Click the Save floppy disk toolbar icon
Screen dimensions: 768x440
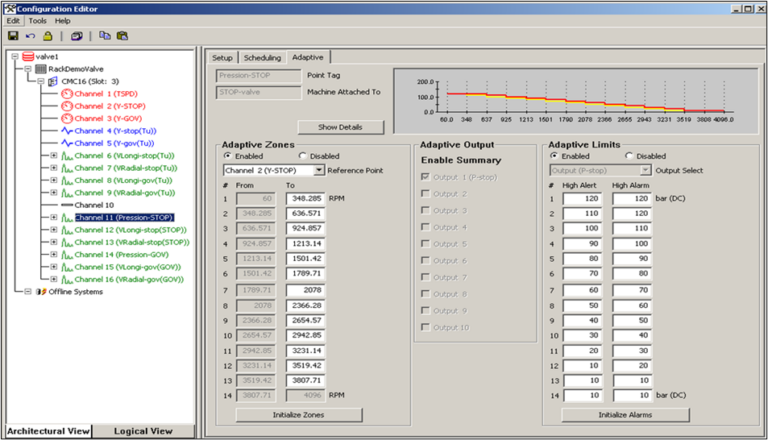click(13, 35)
